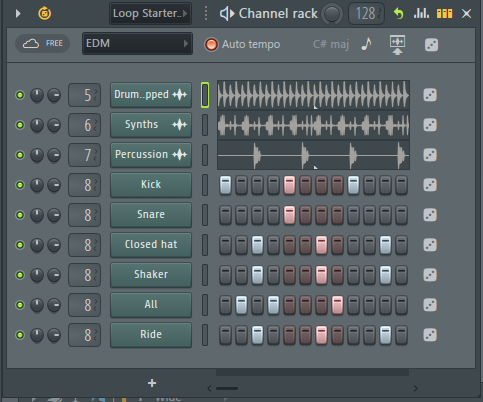This screenshot has height=402, width=483.
Task: Randomize Ride with its dice icon
Action: pos(430,335)
